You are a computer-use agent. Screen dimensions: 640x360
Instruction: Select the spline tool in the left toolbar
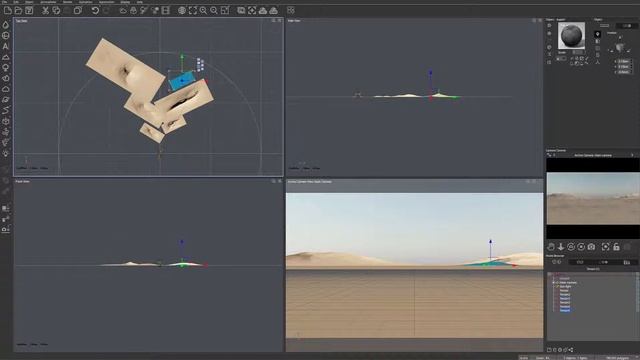pos(6,111)
